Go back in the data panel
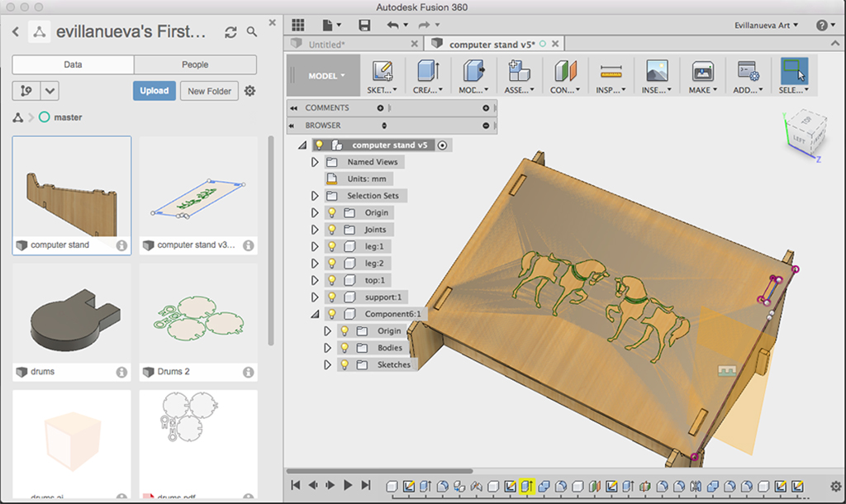The image size is (846, 504). coord(16,32)
